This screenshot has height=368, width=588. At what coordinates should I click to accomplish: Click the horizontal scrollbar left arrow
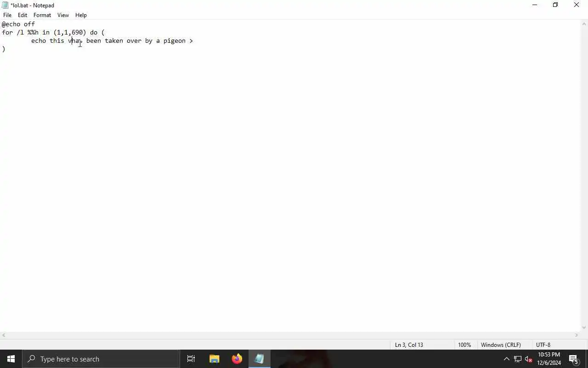point(4,335)
